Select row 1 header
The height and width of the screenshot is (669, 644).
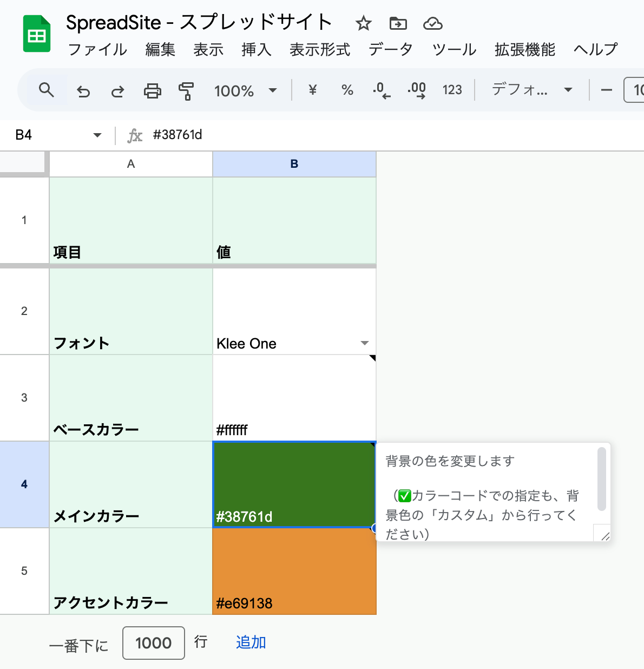point(24,220)
